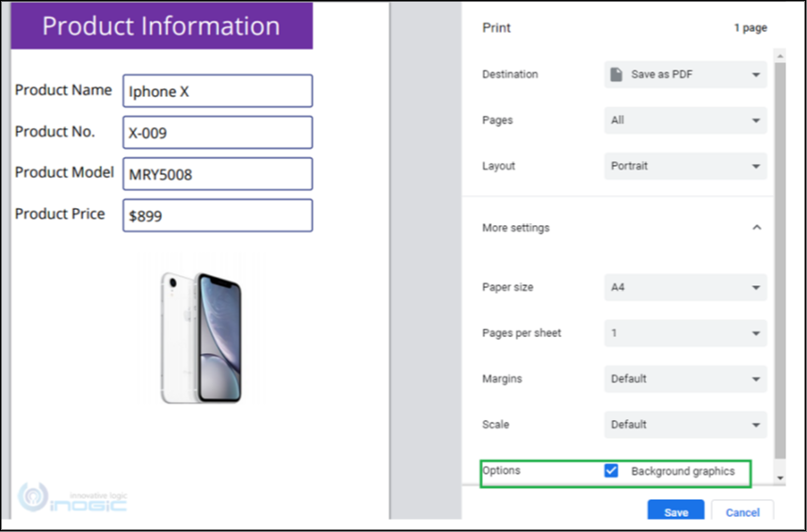Open the Margins dropdown set to Default
807x532 pixels.
pos(686,379)
